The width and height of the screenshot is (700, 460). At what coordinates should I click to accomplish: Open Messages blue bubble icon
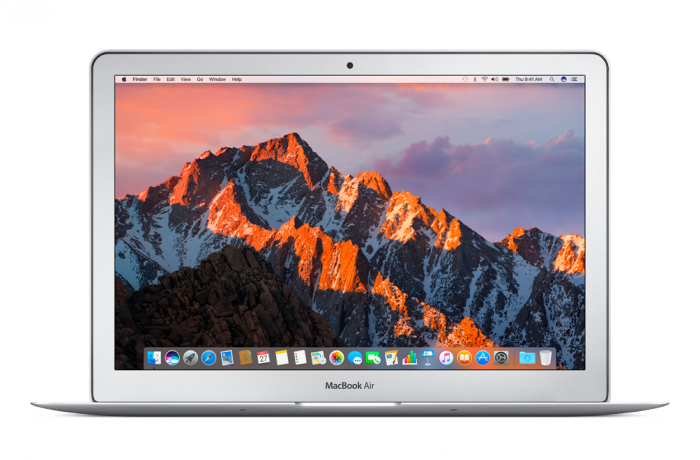355,358
